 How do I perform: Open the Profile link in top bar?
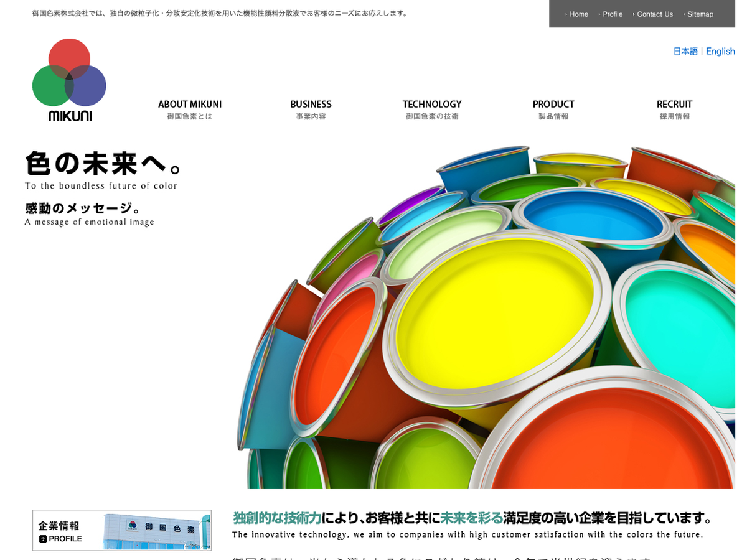tap(612, 14)
